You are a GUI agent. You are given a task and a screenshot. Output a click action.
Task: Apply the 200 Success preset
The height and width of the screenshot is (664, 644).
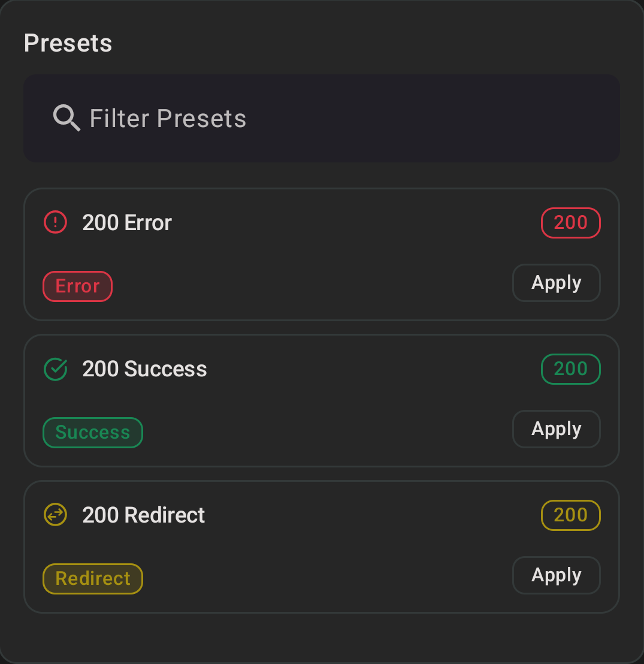[556, 428]
